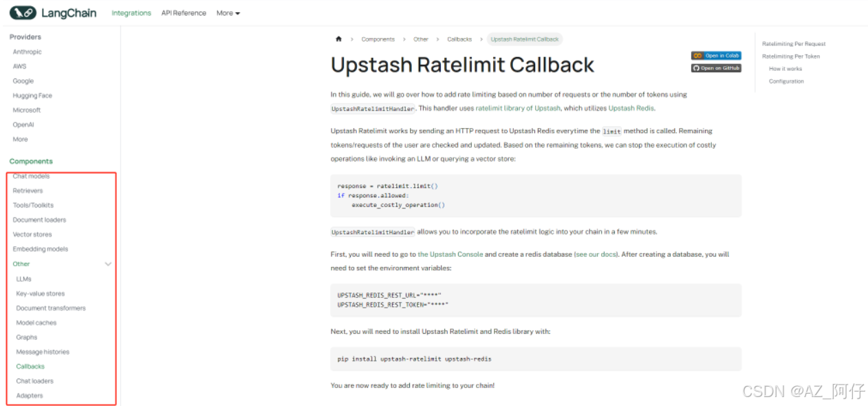868x406 pixels.
Task: Click Upstash Ratelimit Callback breadcrumb
Action: 525,39
